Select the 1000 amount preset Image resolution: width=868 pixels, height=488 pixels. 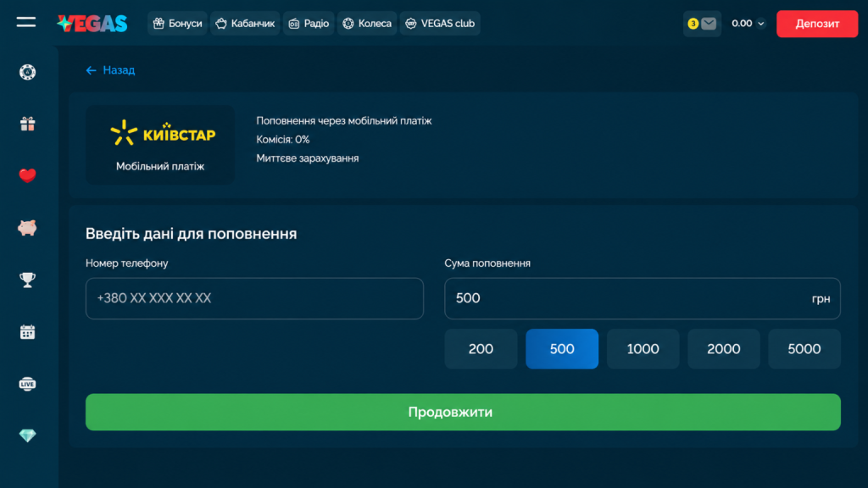(x=643, y=349)
